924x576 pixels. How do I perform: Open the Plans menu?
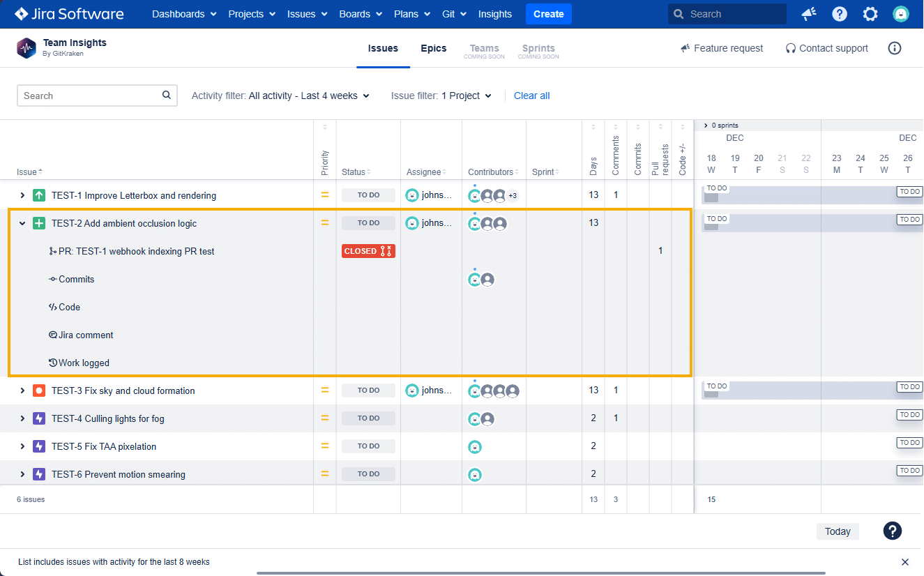[x=412, y=14]
